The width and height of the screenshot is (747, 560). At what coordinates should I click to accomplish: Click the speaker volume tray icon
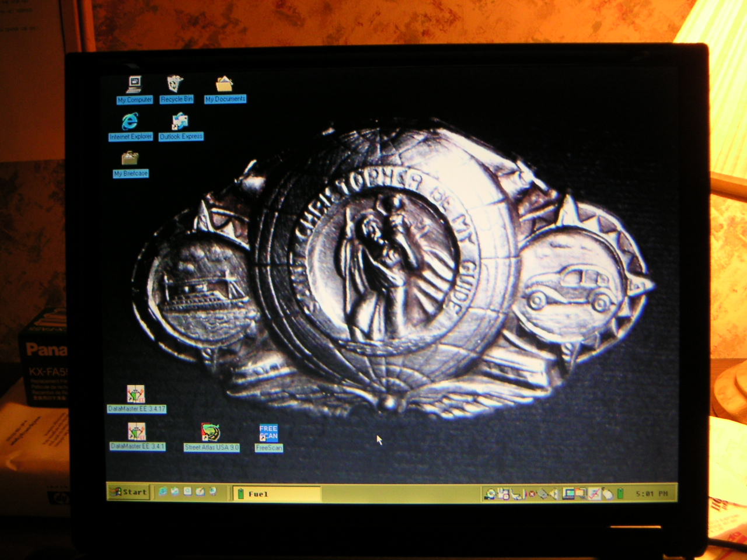click(553, 494)
